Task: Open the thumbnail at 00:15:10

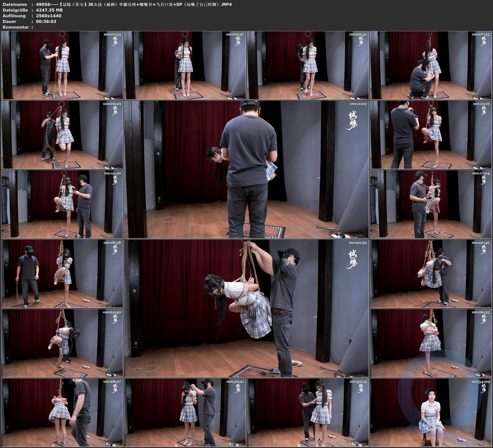Action: click(x=62, y=204)
